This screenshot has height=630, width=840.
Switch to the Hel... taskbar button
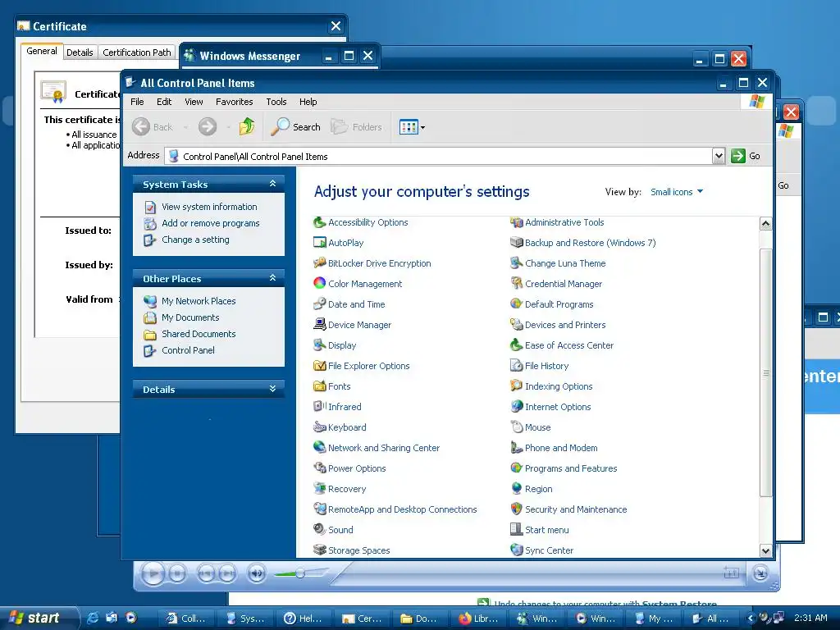point(304,619)
